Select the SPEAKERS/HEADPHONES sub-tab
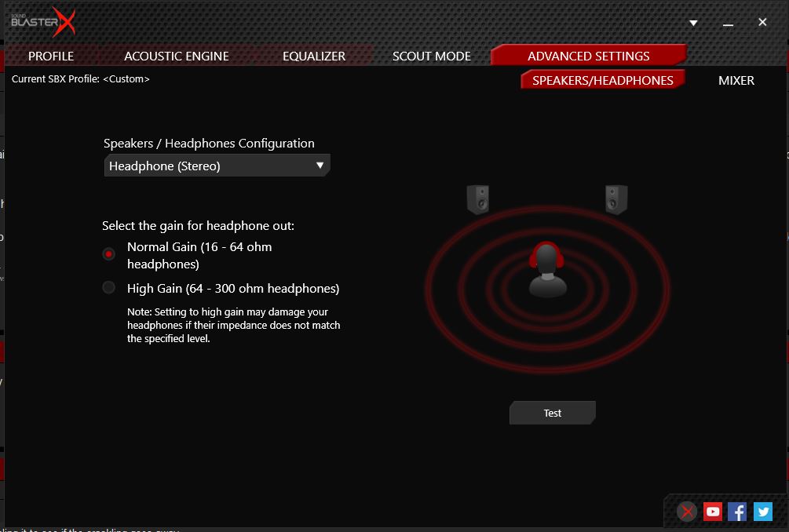 click(602, 80)
